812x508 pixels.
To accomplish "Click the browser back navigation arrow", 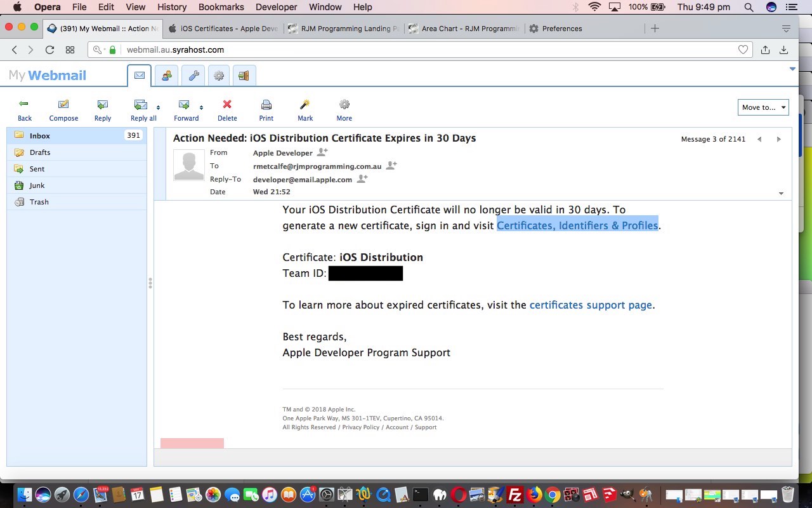I will pos(15,50).
